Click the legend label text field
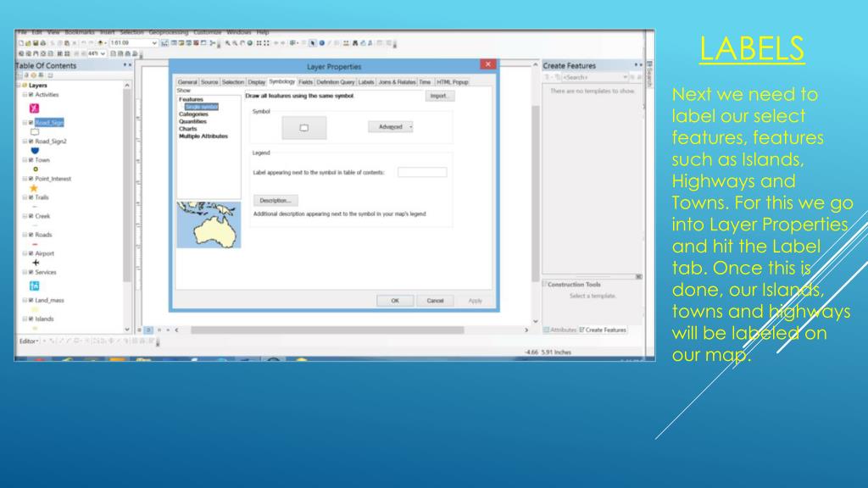This screenshot has width=868, height=488. [422, 172]
